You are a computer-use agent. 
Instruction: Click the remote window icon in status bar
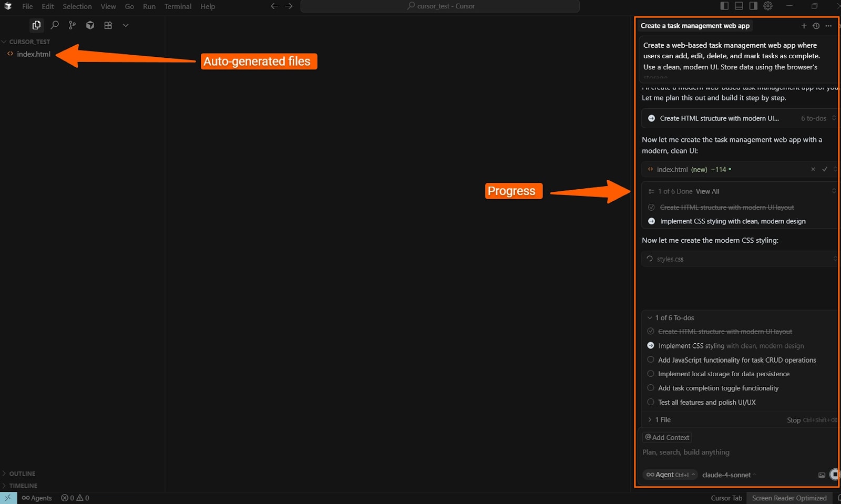[8, 498]
